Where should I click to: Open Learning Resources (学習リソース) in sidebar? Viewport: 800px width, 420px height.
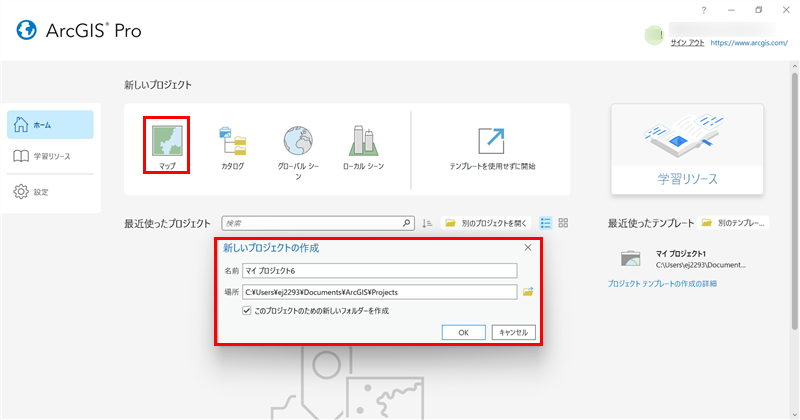point(50,156)
